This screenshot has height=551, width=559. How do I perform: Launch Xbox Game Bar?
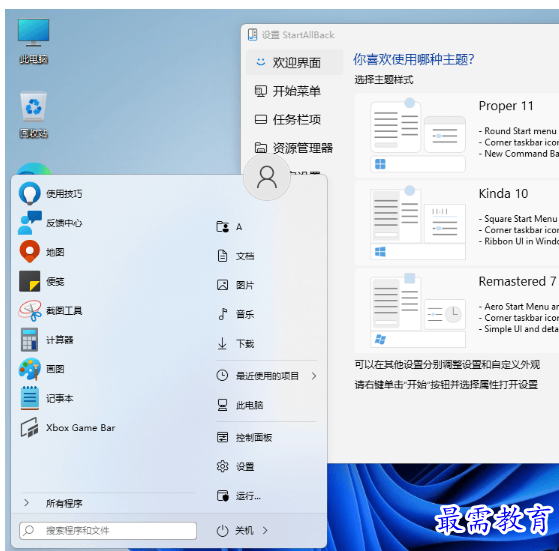pos(68,427)
